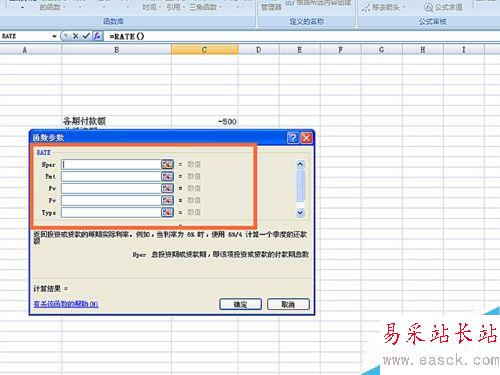Select column C header
This screenshot has height=375, width=500.
205,50
